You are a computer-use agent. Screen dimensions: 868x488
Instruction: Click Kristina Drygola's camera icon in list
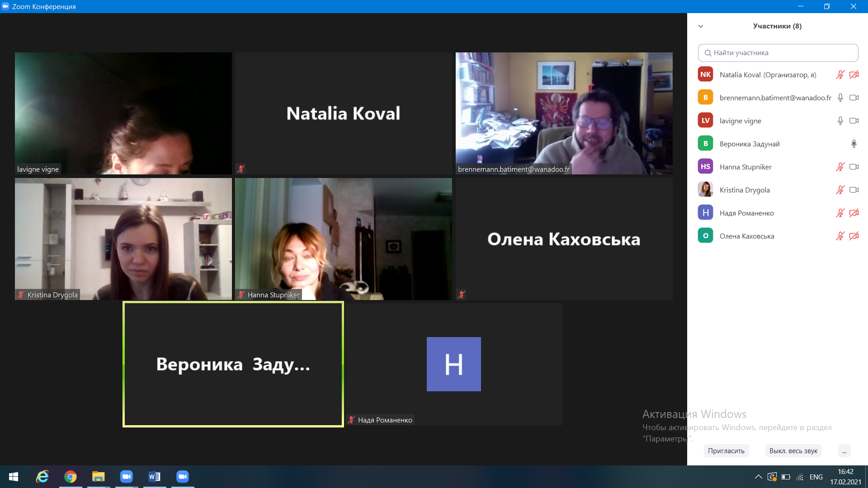coord(854,190)
